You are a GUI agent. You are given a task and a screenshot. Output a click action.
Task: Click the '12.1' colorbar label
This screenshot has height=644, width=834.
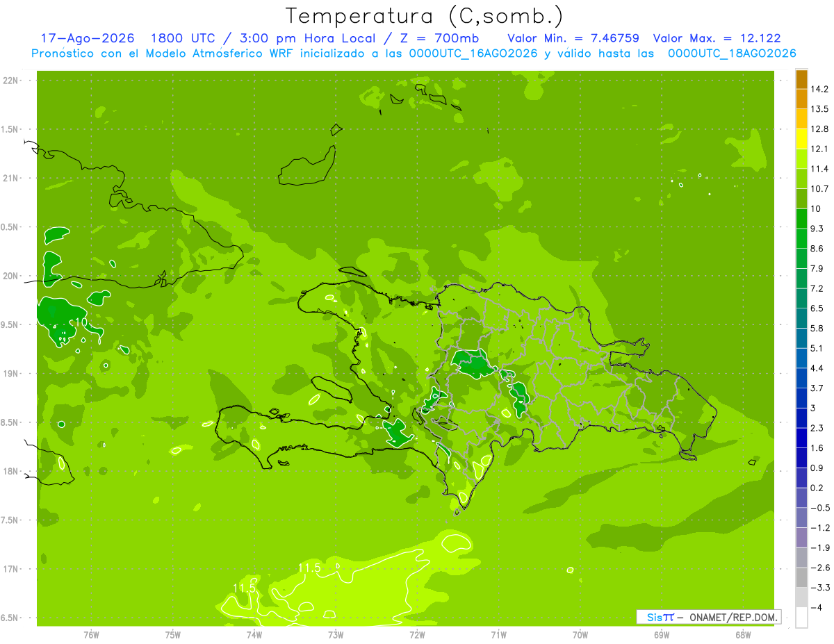click(820, 149)
